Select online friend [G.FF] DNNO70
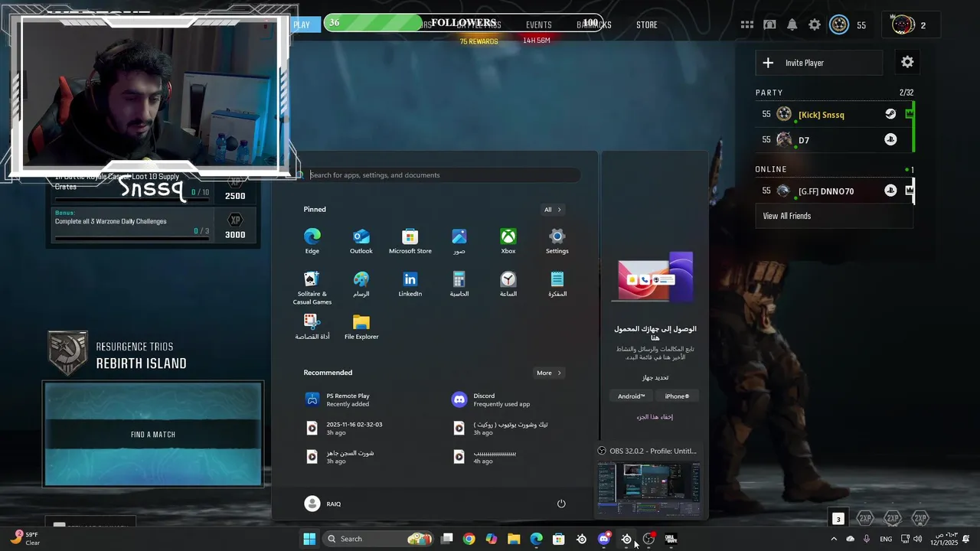The height and width of the screenshot is (551, 980). (835, 191)
